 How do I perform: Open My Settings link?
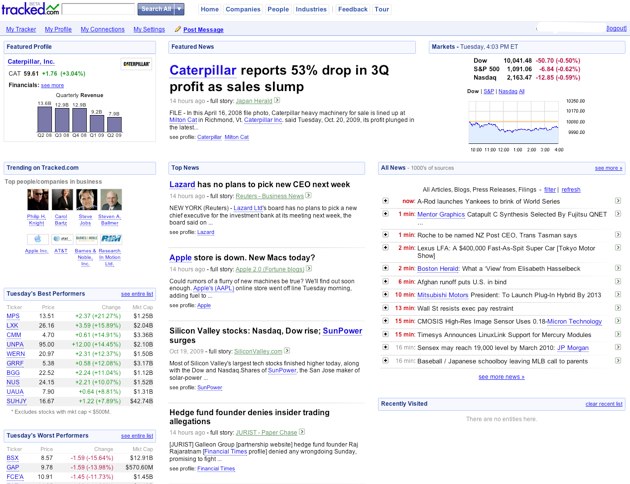click(x=149, y=29)
